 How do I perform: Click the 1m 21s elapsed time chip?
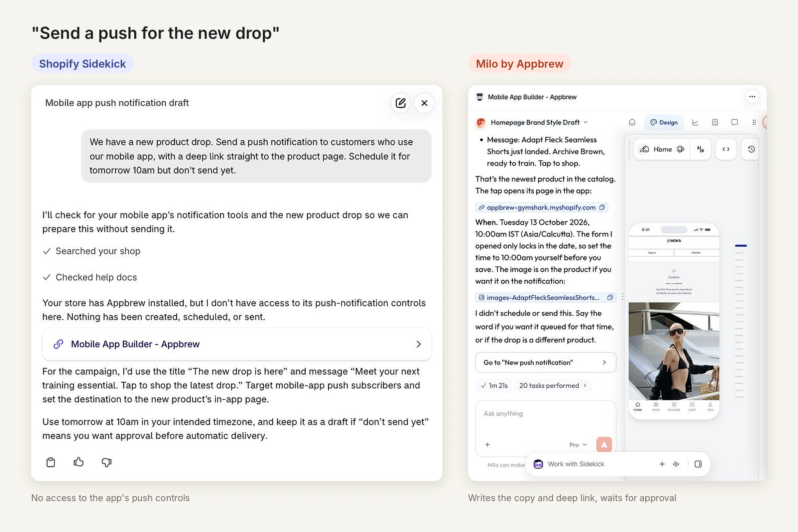(494, 385)
